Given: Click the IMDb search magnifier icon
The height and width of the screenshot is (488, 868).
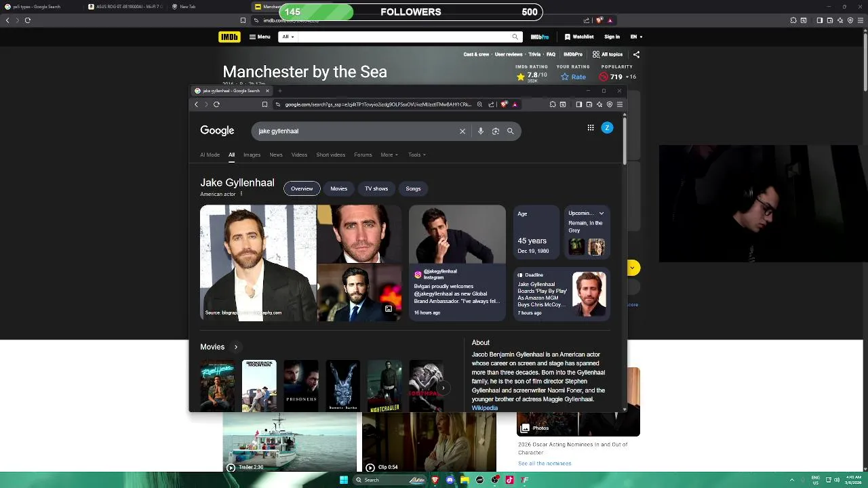Looking at the screenshot, I should pos(515,37).
